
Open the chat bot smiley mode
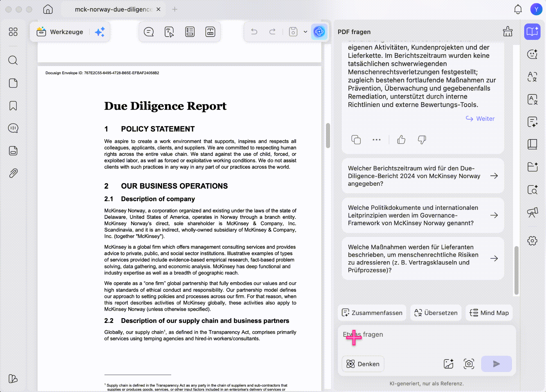(x=532, y=54)
